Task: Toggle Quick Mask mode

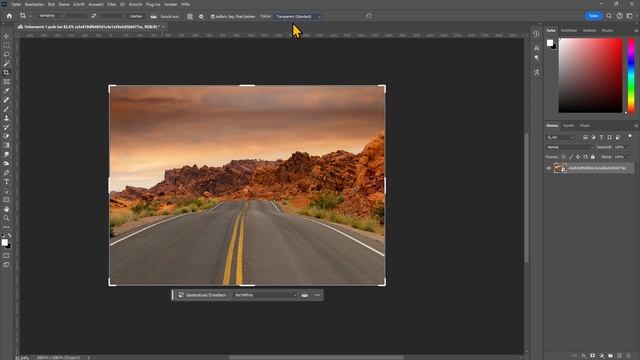Action: 6,256
